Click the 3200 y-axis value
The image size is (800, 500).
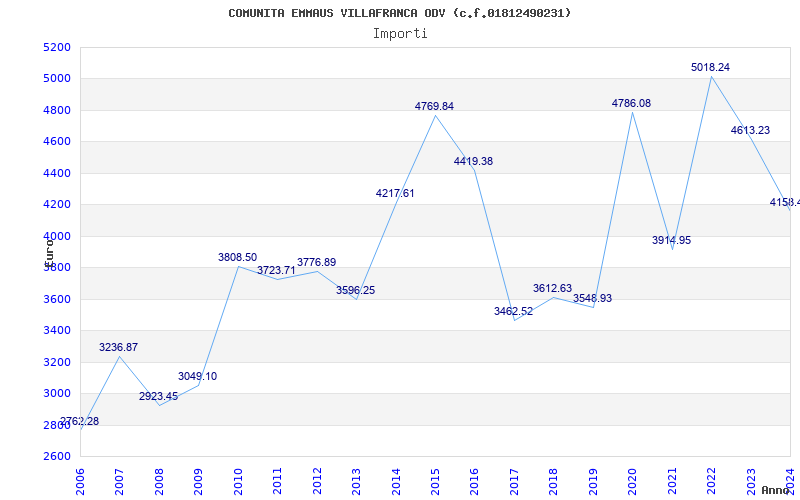click(x=58, y=362)
